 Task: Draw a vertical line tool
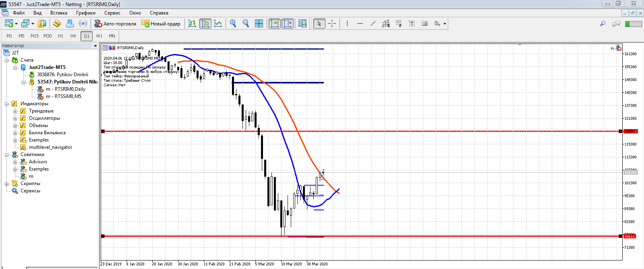(347, 23)
